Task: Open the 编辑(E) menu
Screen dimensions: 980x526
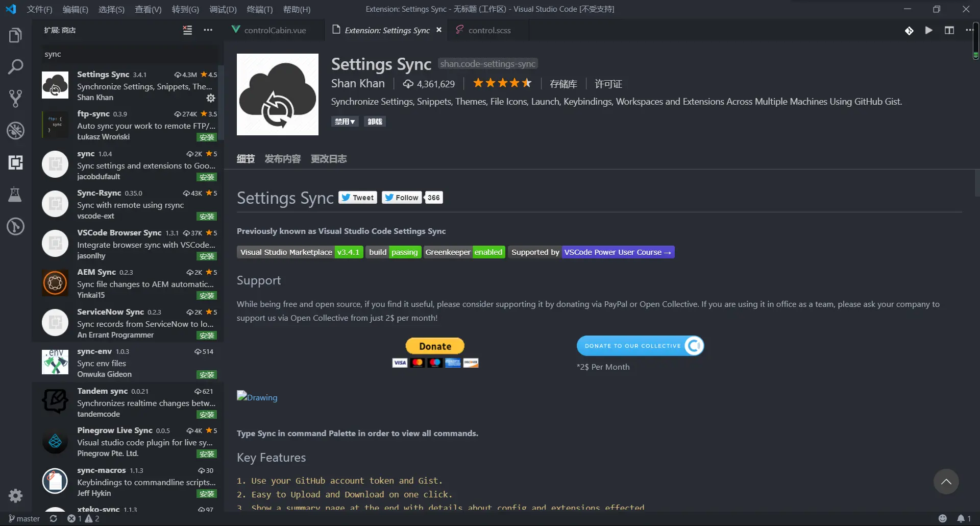Action: (x=76, y=9)
